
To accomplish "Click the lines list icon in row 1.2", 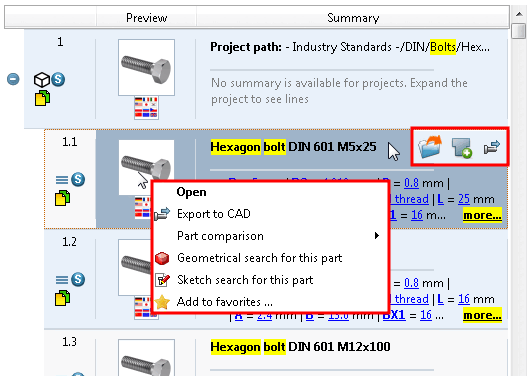I will (62, 280).
